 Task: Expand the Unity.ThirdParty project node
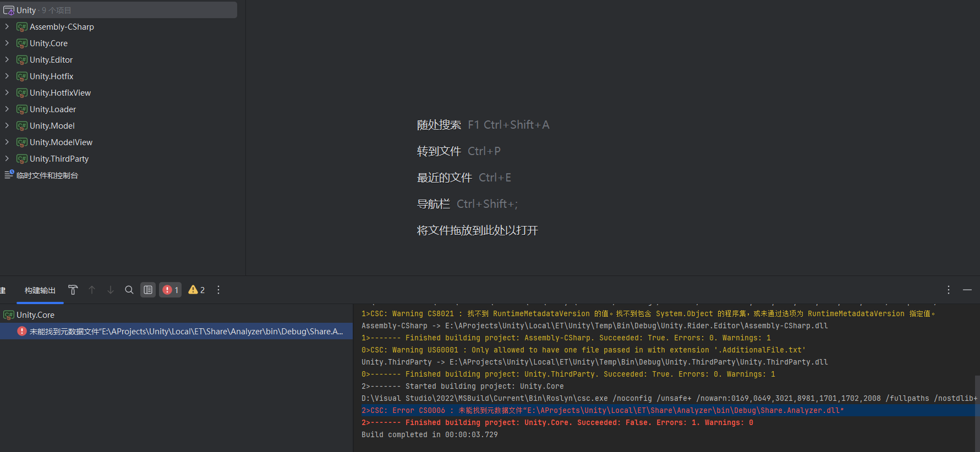click(7, 159)
